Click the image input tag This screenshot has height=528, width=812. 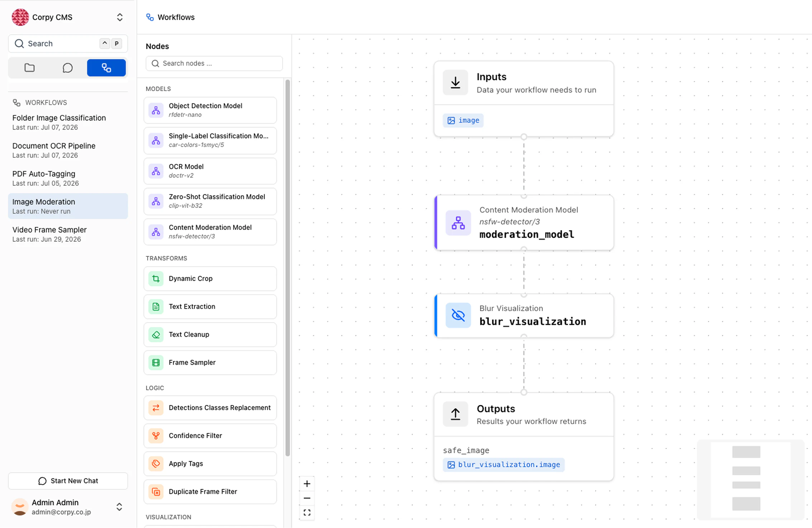(463, 121)
